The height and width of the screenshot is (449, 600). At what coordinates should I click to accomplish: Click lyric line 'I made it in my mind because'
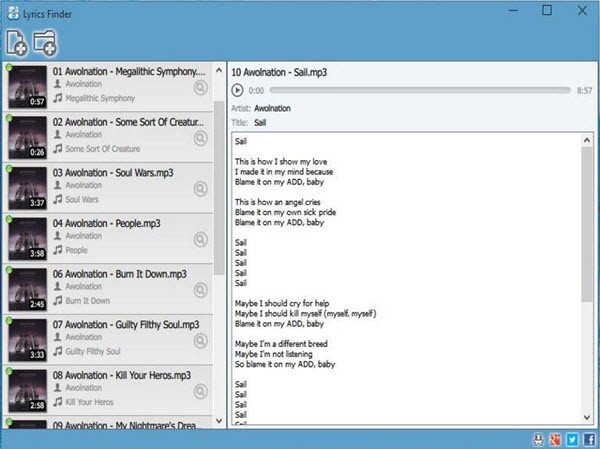[284, 172]
